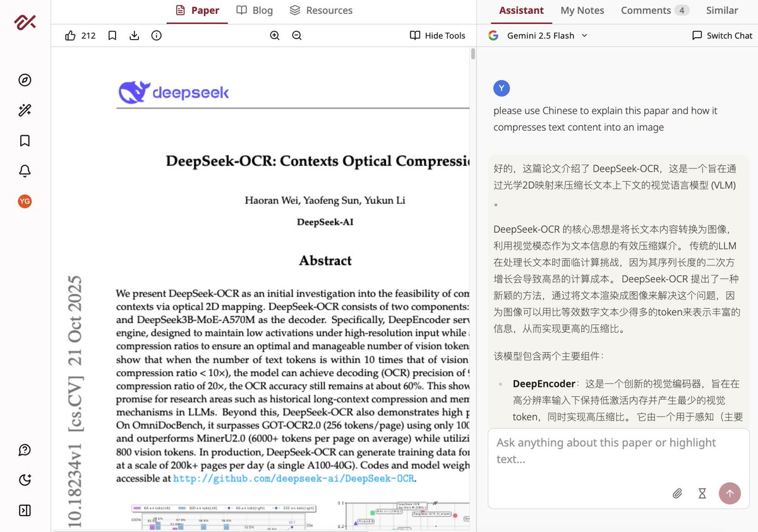Click Hide Tools button
Viewport: 758px width, 532px height.
point(437,36)
